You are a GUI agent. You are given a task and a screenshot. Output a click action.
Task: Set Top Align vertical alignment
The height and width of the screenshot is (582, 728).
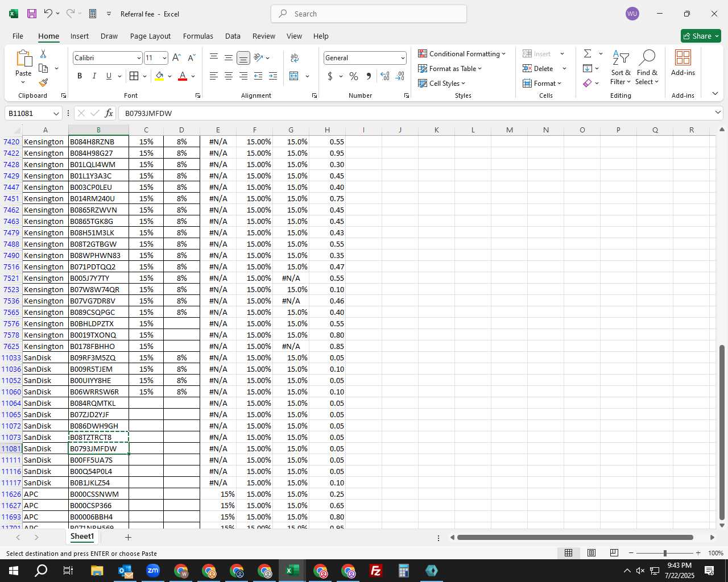click(214, 58)
